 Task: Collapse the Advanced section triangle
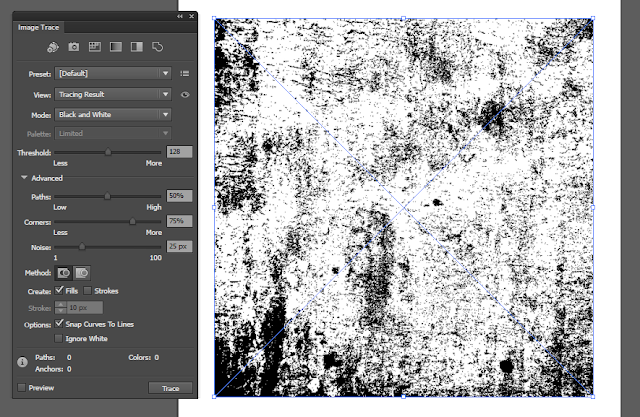click(24, 178)
